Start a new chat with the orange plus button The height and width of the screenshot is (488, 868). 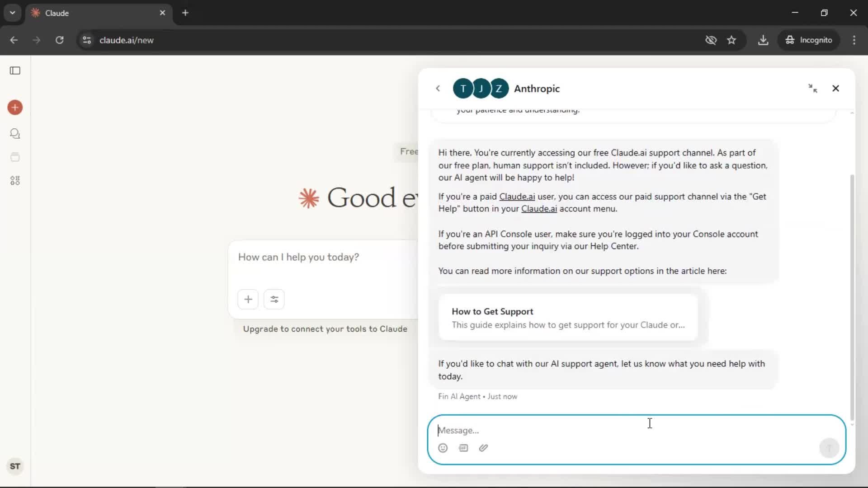(x=15, y=108)
